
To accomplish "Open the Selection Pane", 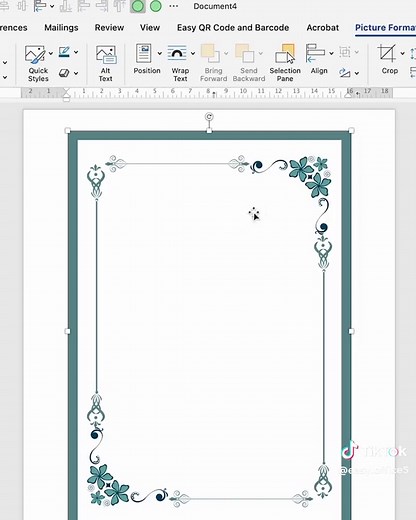I will 285,63.
